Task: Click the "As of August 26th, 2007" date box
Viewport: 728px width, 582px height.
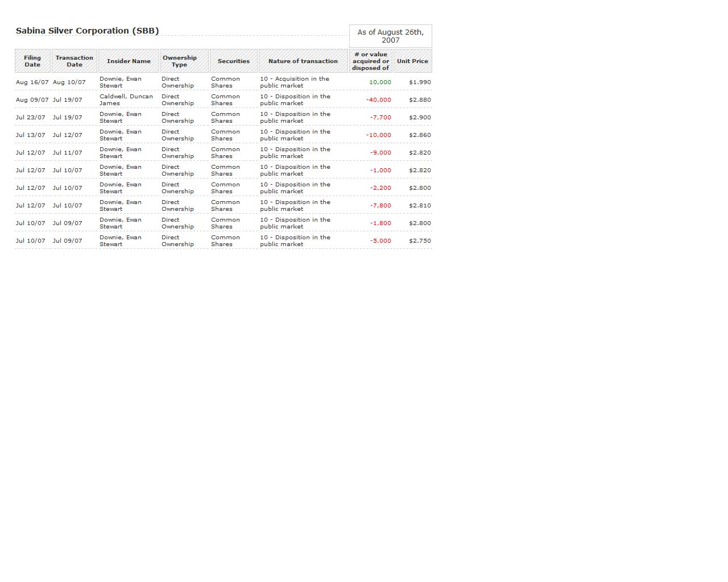Action: tap(391, 36)
